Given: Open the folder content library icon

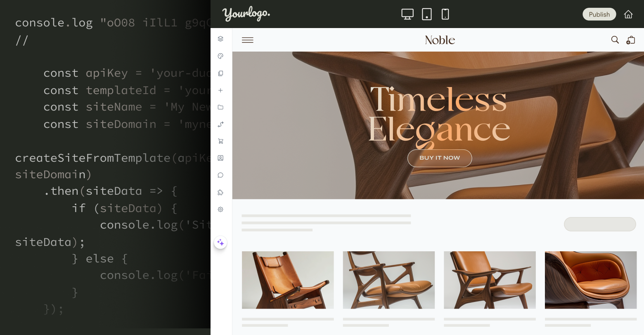Looking at the screenshot, I should tap(220, 107).
